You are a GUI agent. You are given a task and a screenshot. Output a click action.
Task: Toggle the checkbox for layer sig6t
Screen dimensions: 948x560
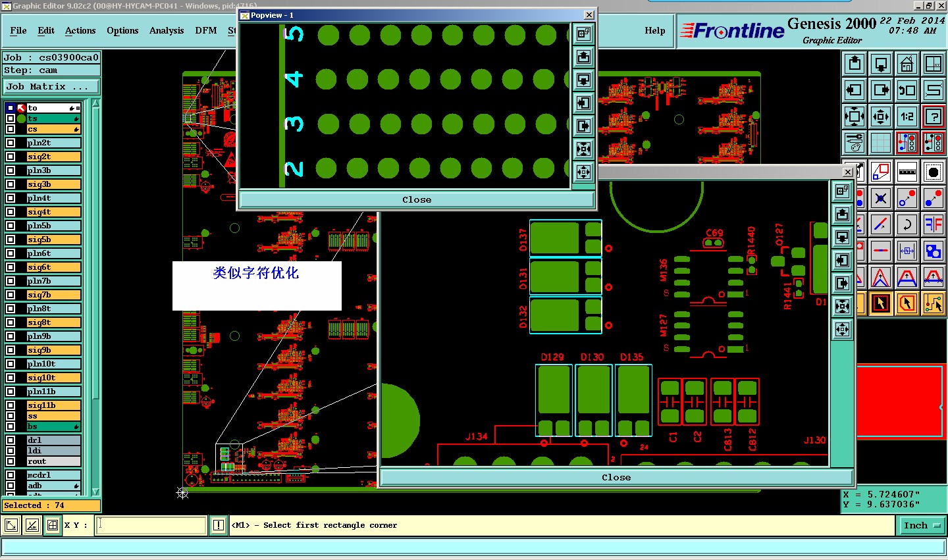pyautogui.click(x=11, y=267)
